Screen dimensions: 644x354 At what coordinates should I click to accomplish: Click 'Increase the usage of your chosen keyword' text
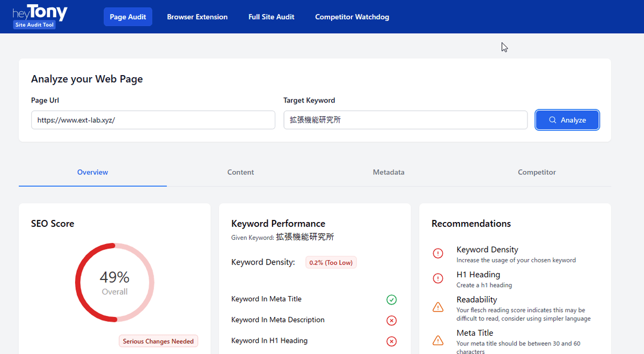516,260
